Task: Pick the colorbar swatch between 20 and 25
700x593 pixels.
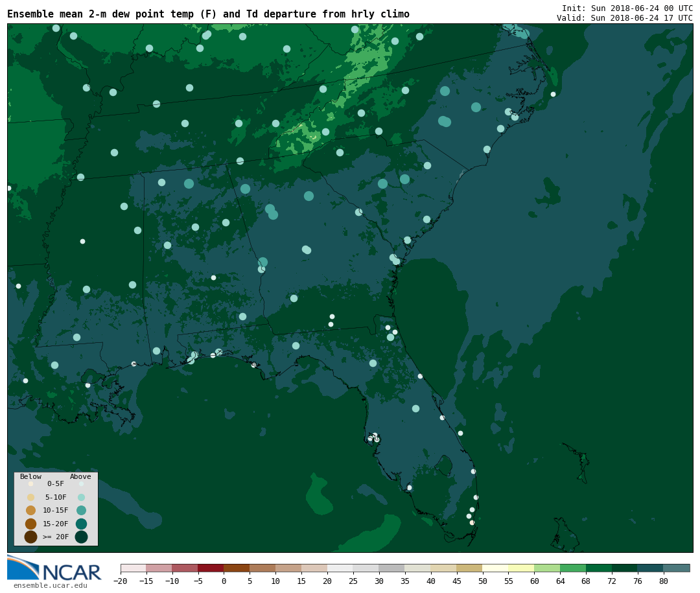Action: (x=341, y=568)
